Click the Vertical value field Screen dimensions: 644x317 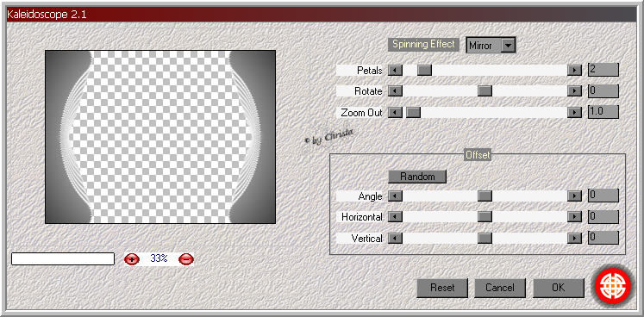[603, 238]
